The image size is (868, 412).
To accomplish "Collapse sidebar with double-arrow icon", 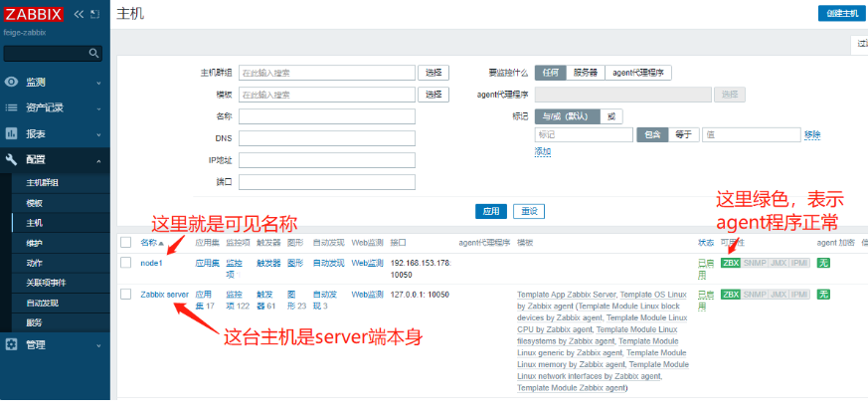I will pos(79,15).
